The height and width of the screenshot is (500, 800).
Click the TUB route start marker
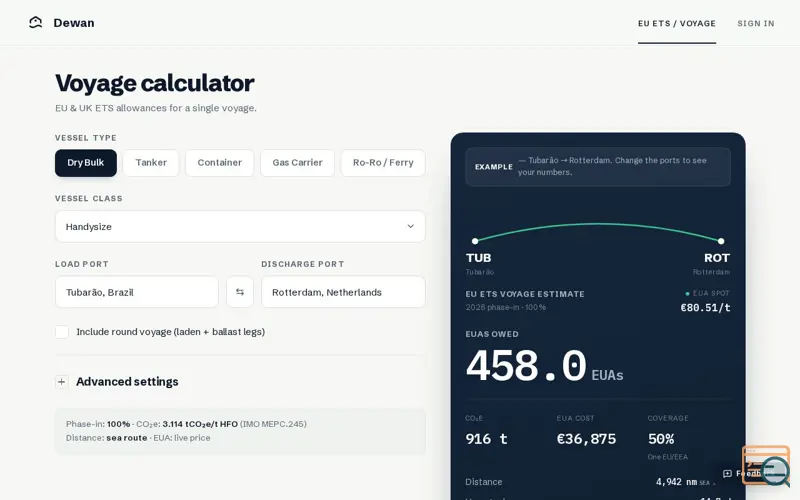[475, 241]
